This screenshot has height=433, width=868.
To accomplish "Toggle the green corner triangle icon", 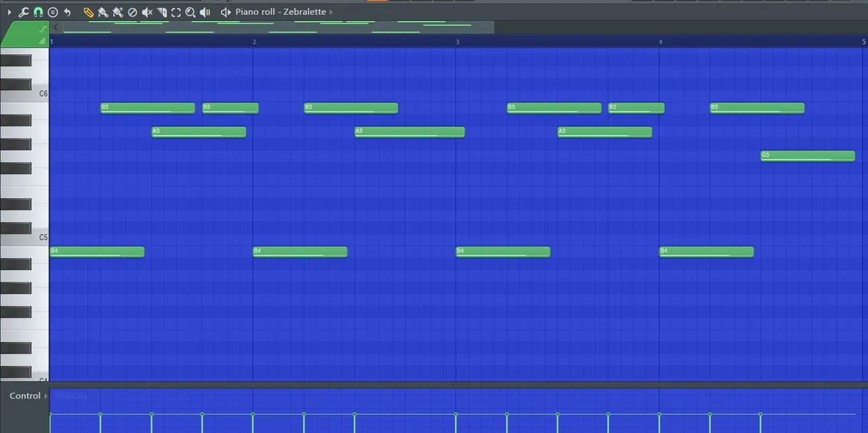I will 42,41.
